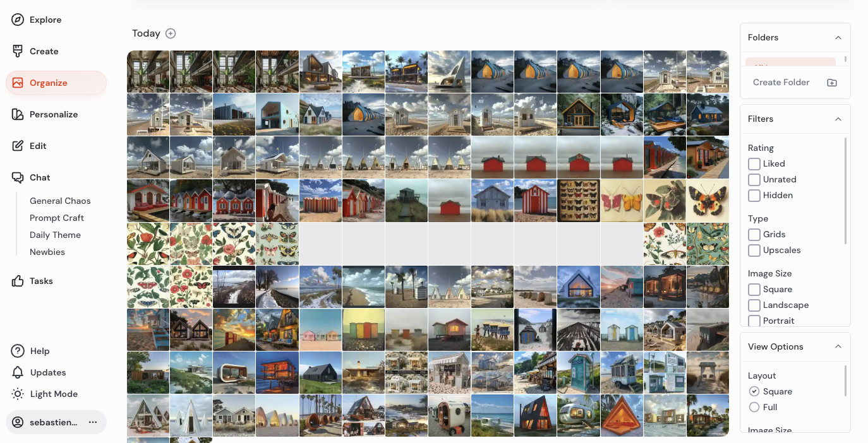Image resolution: width=868 pixels, height=443 pixels.
Task: Click the Create Folder icon
Action: pos(831,82)
